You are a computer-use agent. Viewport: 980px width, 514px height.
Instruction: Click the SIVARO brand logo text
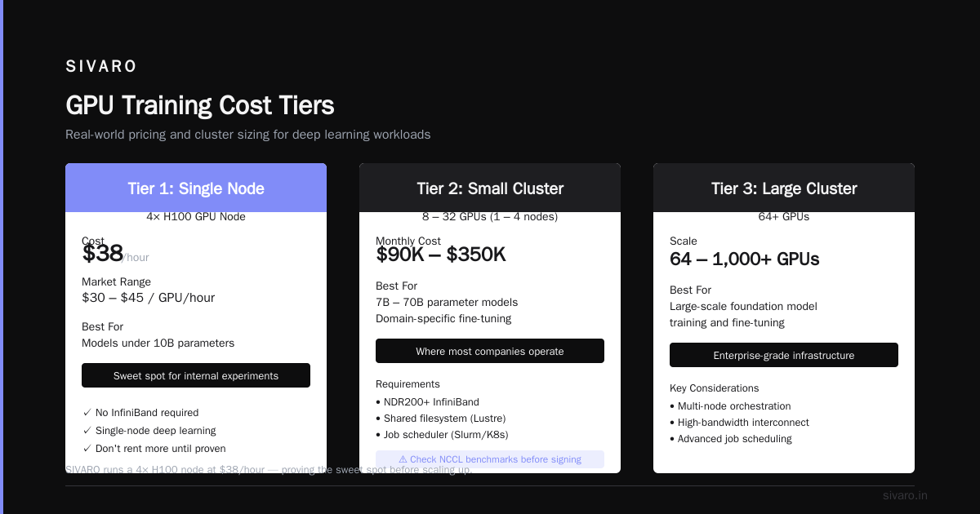[x=101, y=67]
